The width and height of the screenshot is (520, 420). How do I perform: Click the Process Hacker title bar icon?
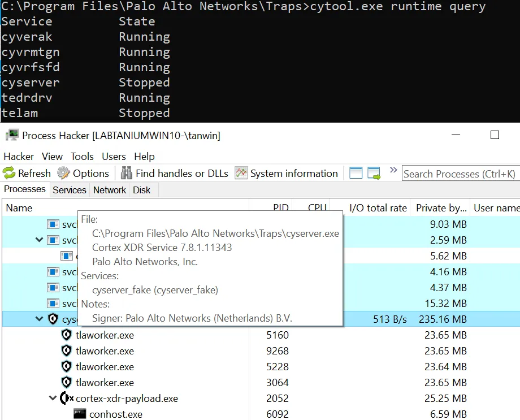click(x=11, y=135)
